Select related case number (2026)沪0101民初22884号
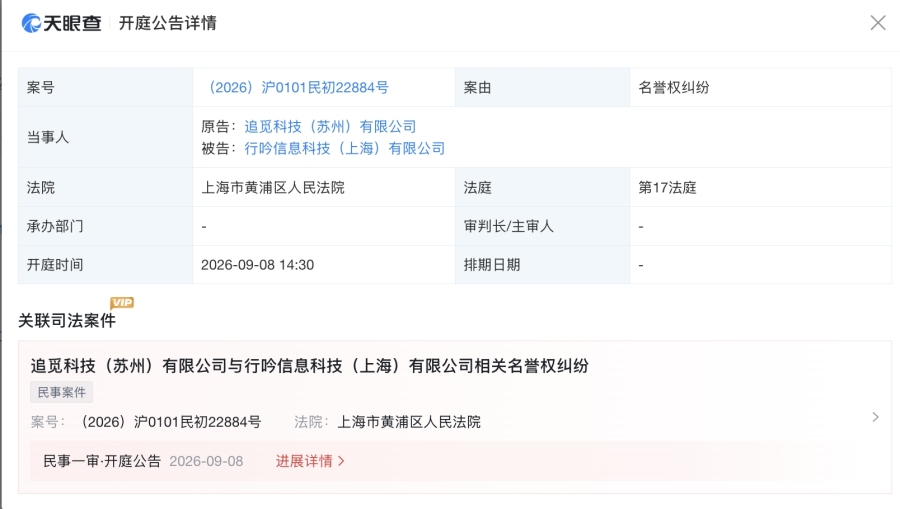 pyautogui.click(x=168, y=422)
